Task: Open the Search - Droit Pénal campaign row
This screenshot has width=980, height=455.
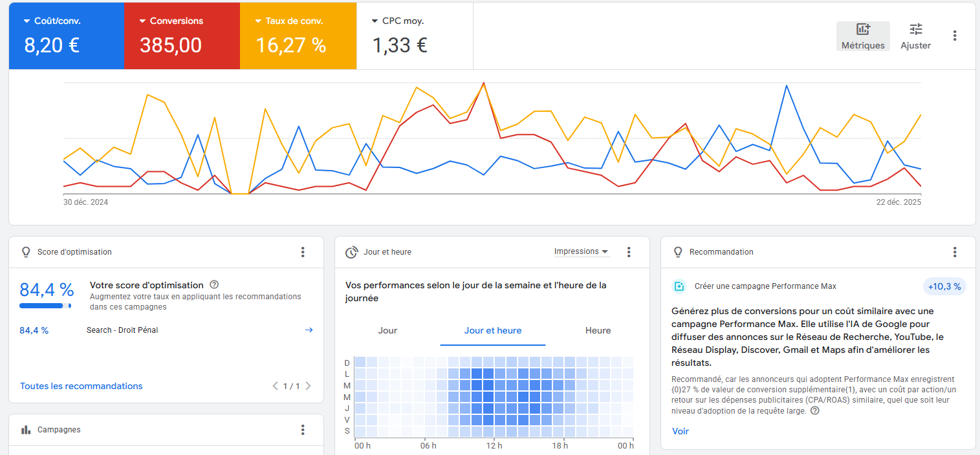Action: [166, 330]
